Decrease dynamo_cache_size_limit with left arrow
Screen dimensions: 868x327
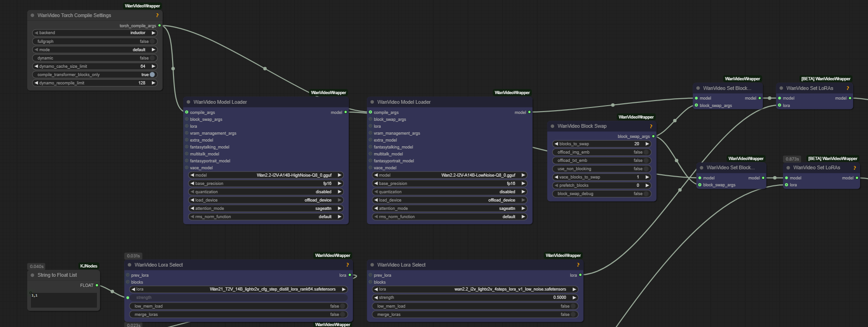36,66
